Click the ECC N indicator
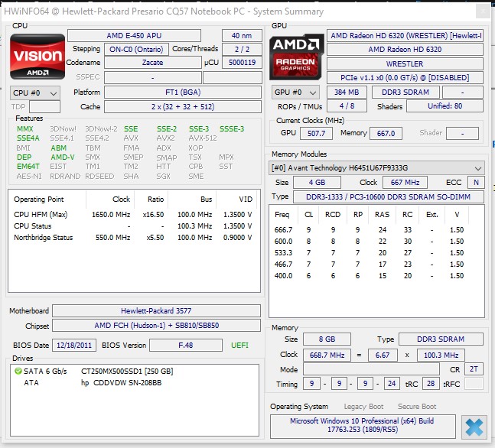Screen dimensions: 495x448 476,183
